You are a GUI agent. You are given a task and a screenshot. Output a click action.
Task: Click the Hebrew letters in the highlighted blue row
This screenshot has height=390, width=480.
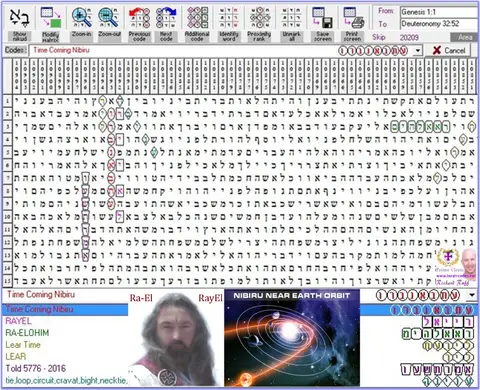pyautogui.click(x=432, y=310)
